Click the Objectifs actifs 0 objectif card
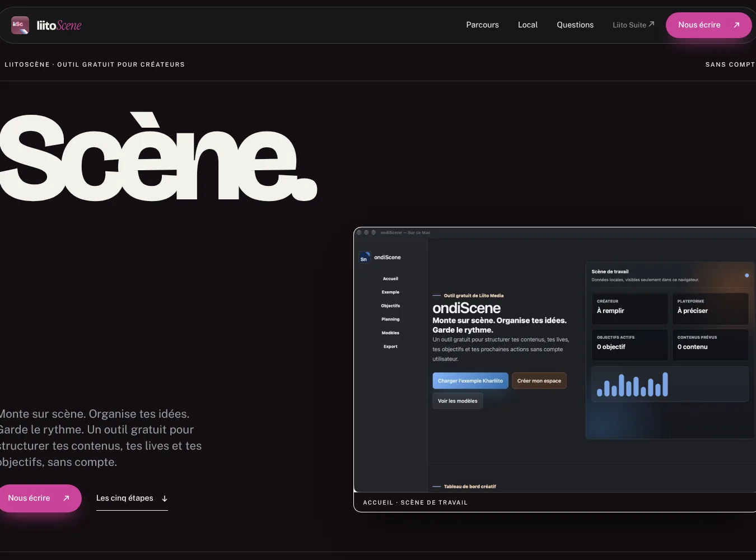This screenshot has width=756, height=560. click(x=629, y=344)
